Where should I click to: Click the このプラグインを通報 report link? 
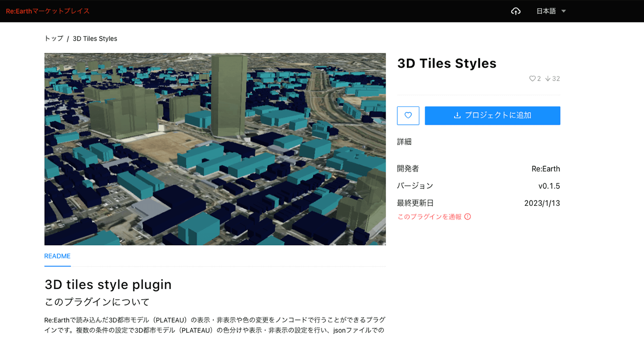click(434, 217)
